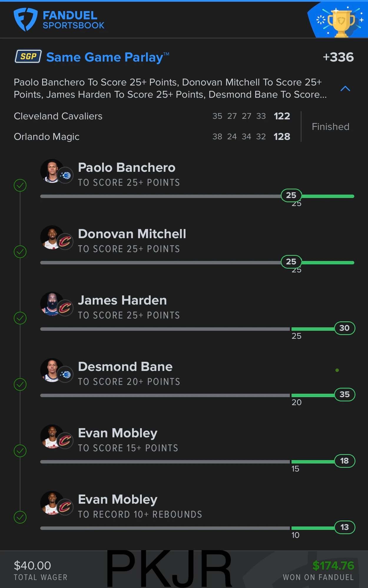Collapse the parlay legs with the chevron
This screenshot has width=368, height=588.
pos(345,88)
